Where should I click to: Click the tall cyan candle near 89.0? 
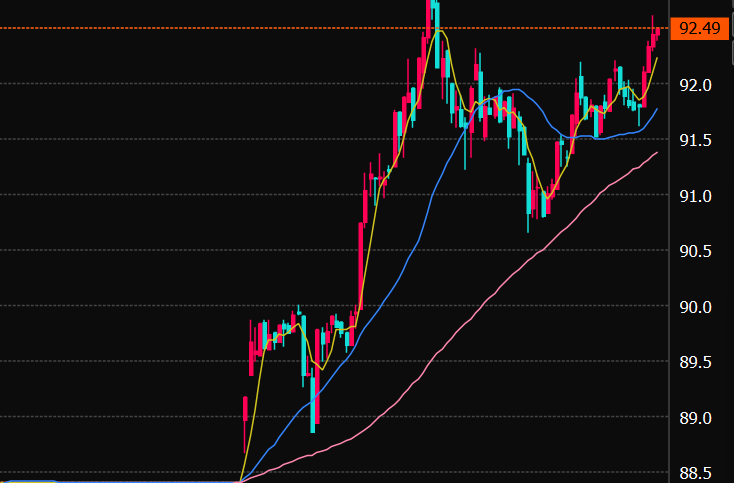point(313,410)
